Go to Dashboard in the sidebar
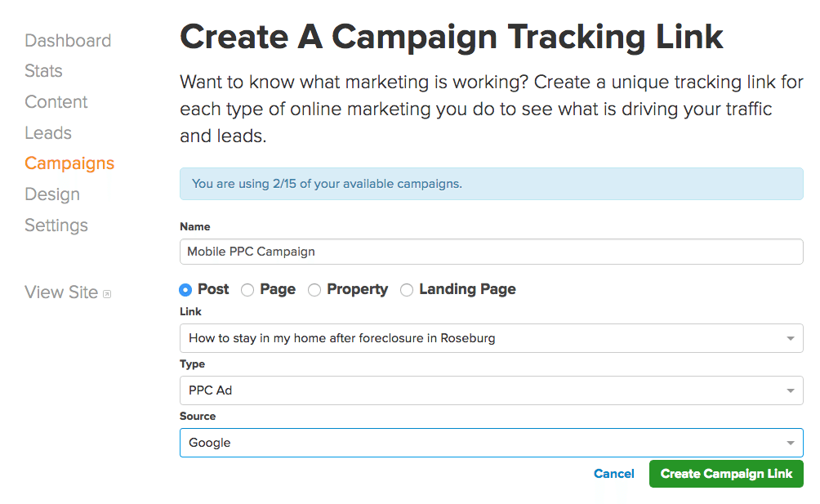 [x=68, y=41]
